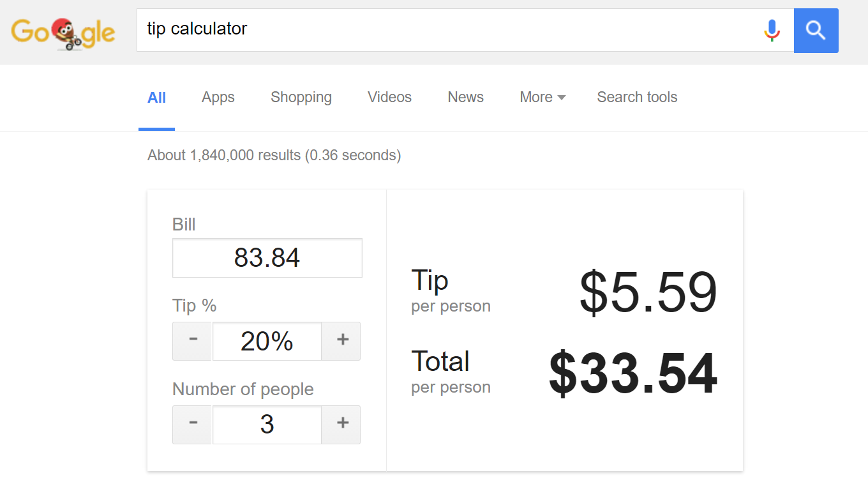The width and height of the screenshot is (868, 489).
Task: Switch to the Shopping tab
Action: pyautogui.click(x=301, y=97)
